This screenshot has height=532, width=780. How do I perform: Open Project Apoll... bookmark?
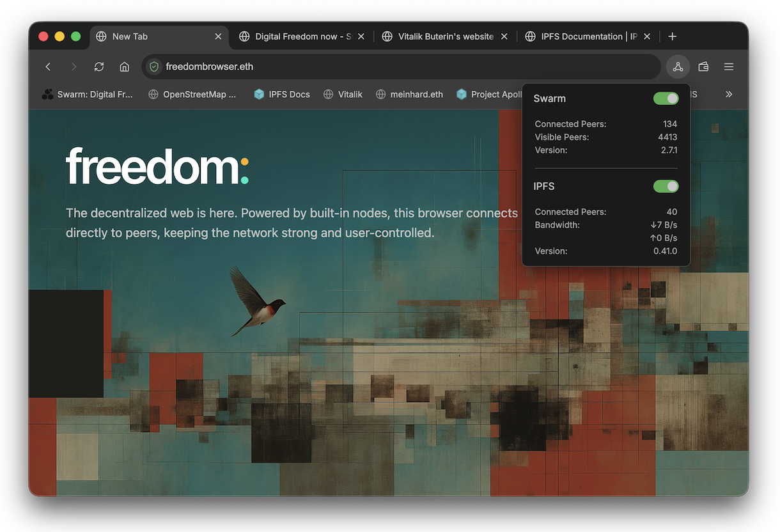(489, 94)
